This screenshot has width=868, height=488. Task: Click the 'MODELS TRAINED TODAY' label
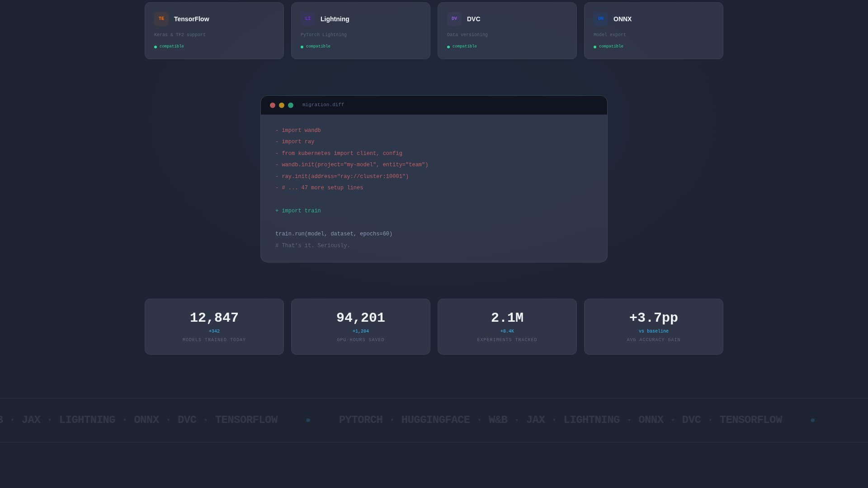point(214,340)
